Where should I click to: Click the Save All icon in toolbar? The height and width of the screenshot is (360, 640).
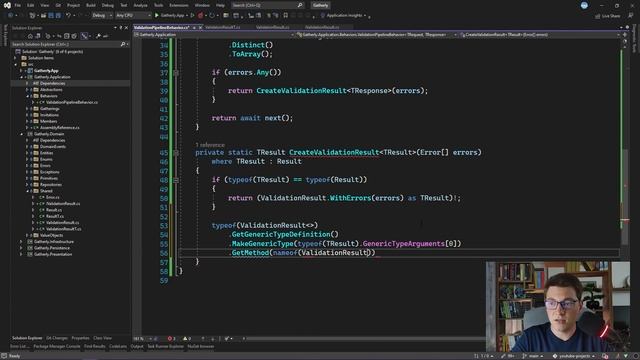(x=58, y=16)
